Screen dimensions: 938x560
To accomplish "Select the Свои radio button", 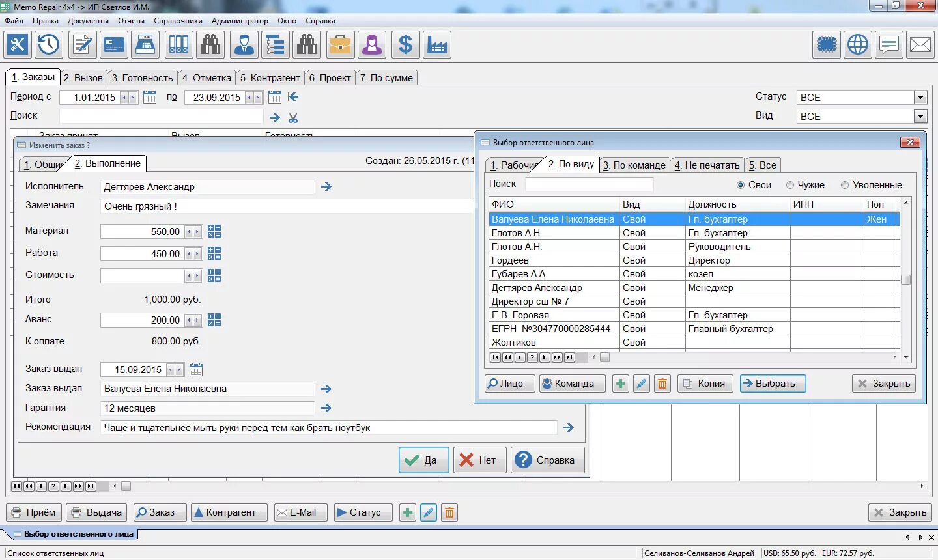I will tap(741, 185).
